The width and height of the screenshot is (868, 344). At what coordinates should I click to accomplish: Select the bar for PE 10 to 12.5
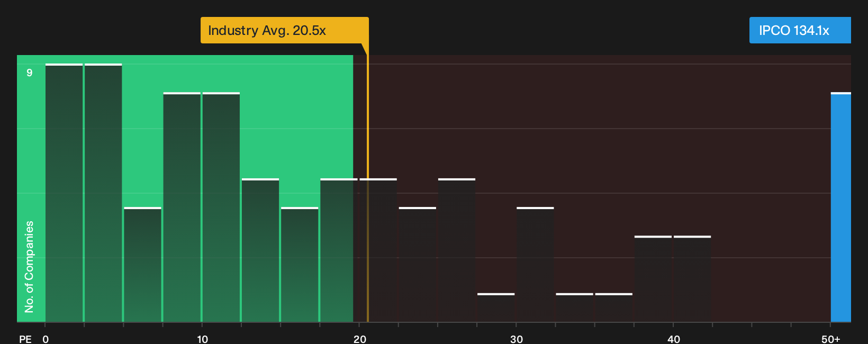pos(221,207)
